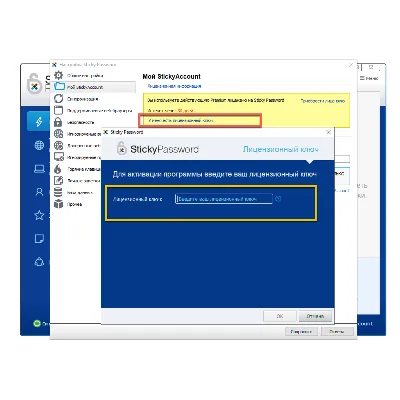The height and width of the screenshot is (400, 400).
Task: Open secure memos note icon in sidebar
Action: (39, 239)
